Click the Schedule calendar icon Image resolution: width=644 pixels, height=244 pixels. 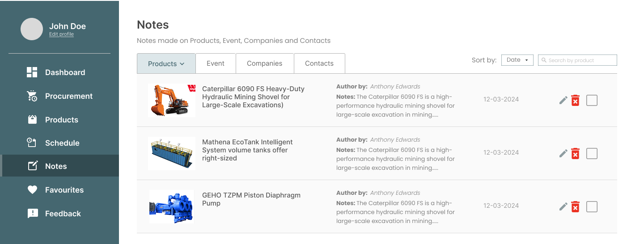32,143
